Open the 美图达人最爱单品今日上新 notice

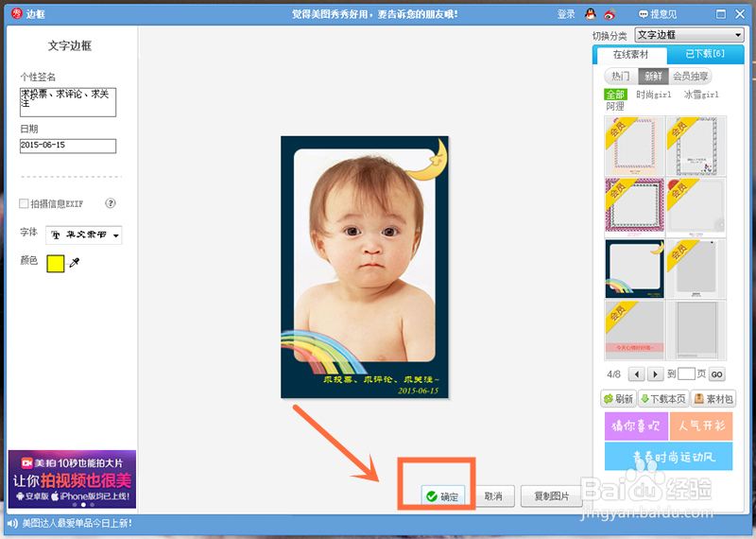[77, 523]
